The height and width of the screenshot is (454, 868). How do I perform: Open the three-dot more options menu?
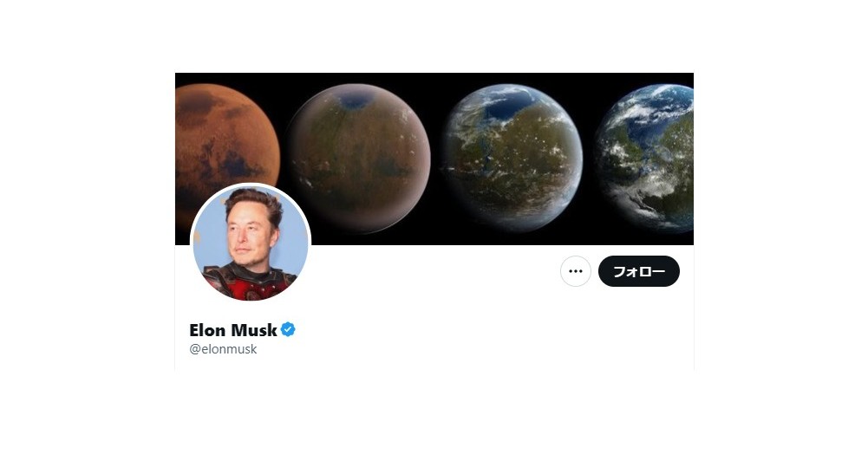click(576, 271)
